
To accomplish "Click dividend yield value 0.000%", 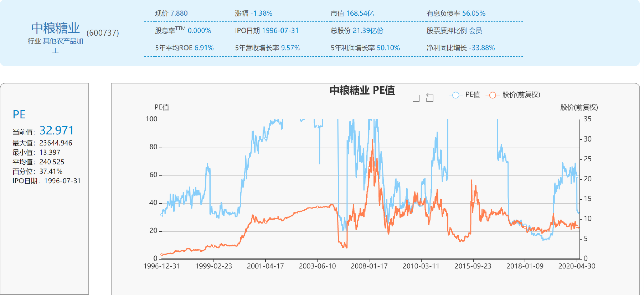I will 199,31.
